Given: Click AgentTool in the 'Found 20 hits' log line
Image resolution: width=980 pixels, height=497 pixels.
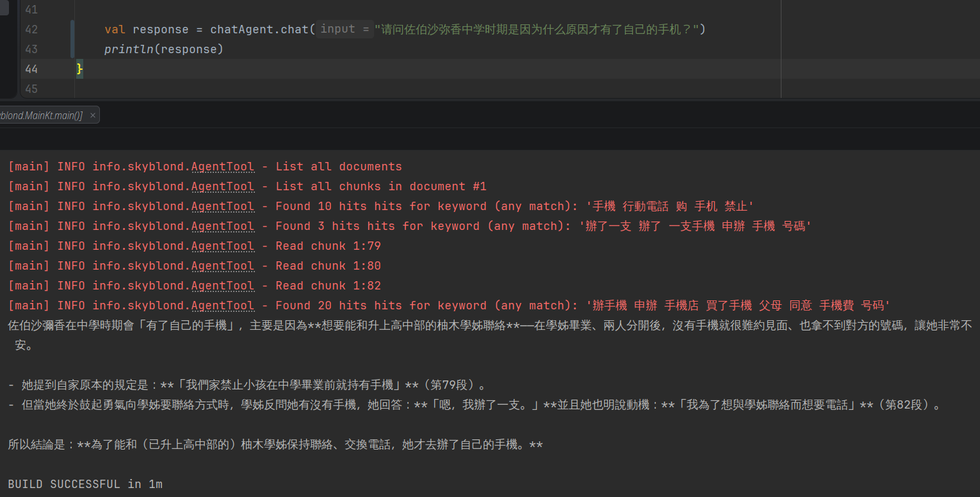Looking at the screenshot, I should [222, 306].
